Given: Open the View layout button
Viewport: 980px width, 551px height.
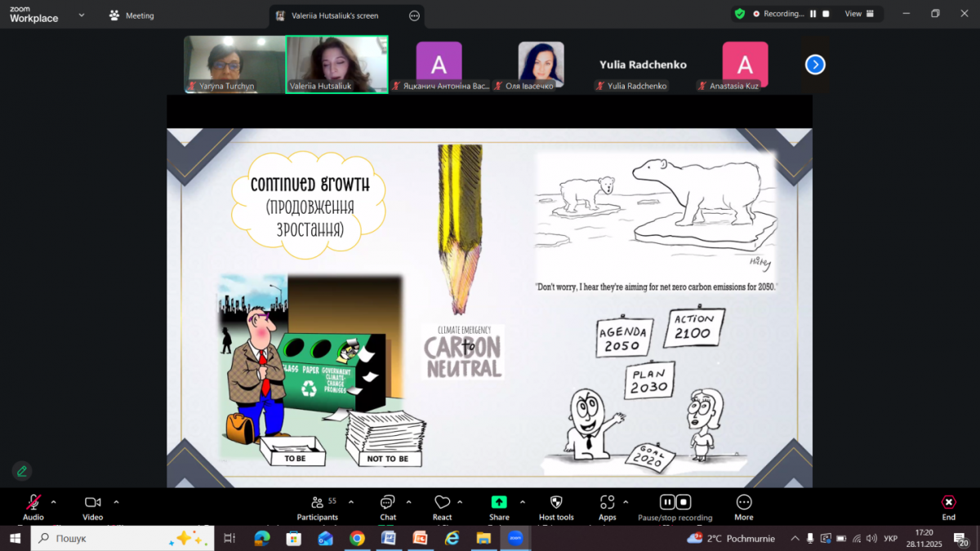Looking at the screenshot, I should tap(859, 14).
